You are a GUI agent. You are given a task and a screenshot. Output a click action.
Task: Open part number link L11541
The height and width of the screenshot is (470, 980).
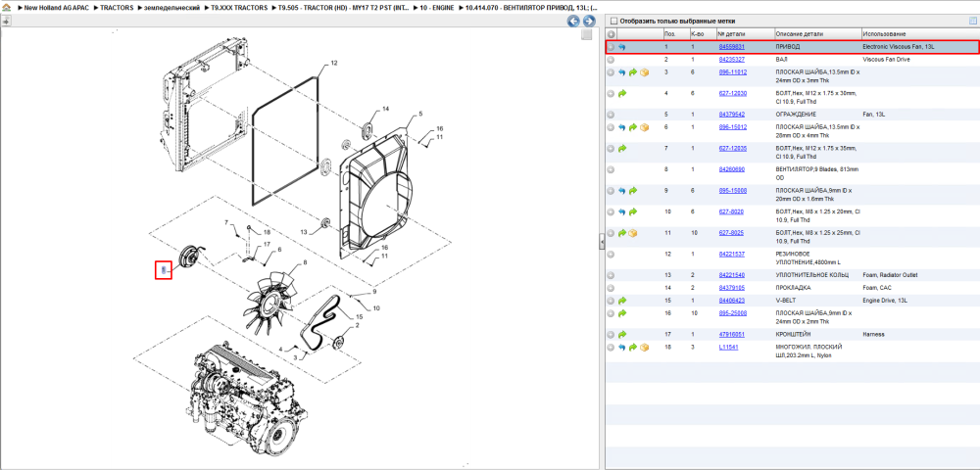pos(728,347)
